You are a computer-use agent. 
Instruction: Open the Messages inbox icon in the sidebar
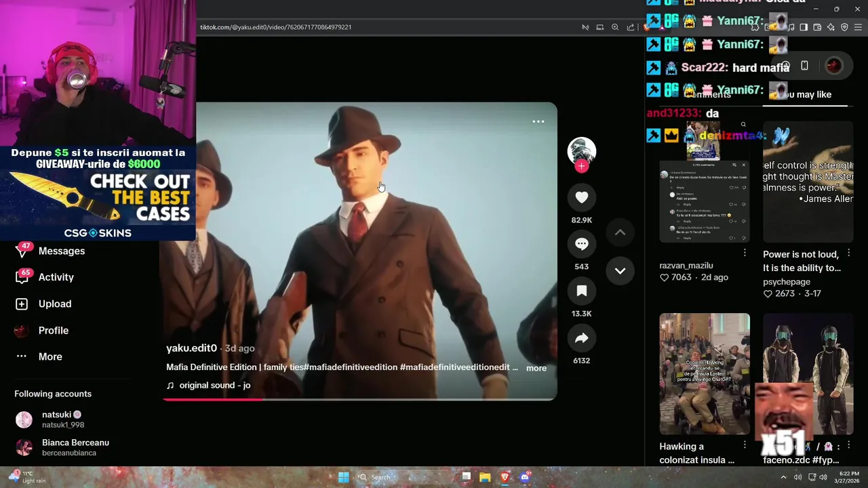[x=22, y=251]
